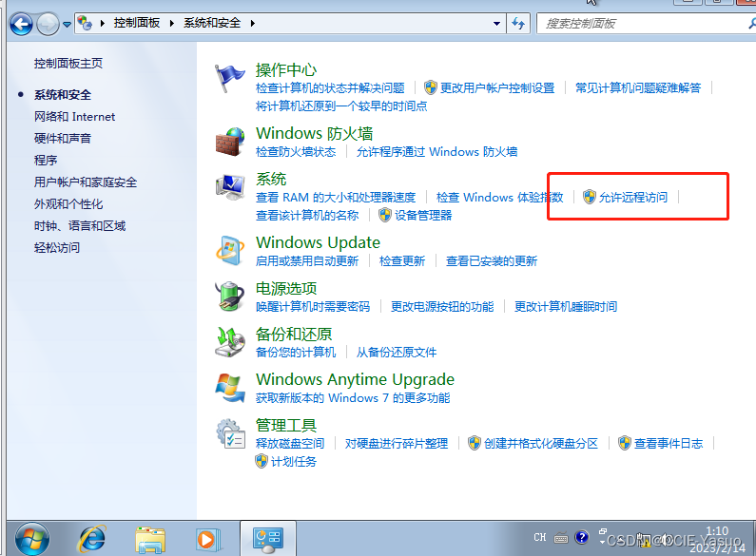
Task: Open 创建并格式化硬盘分区 link
Action: tap(541, 444)
